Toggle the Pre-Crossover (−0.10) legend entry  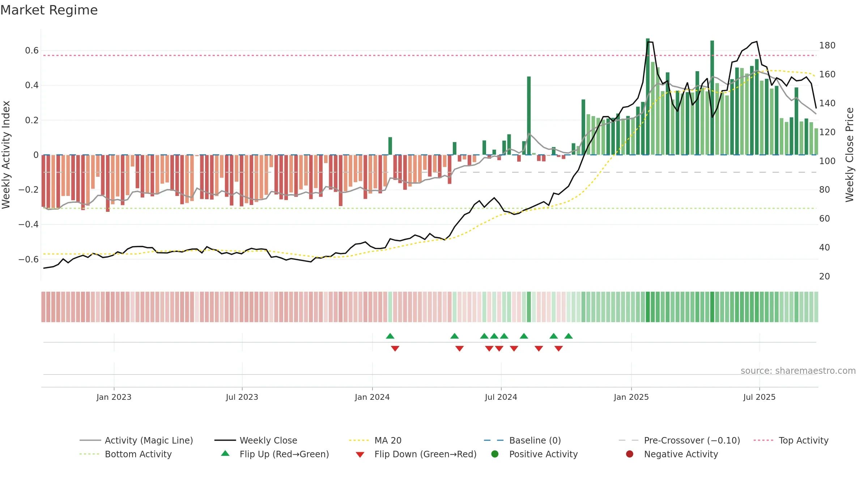679,440
